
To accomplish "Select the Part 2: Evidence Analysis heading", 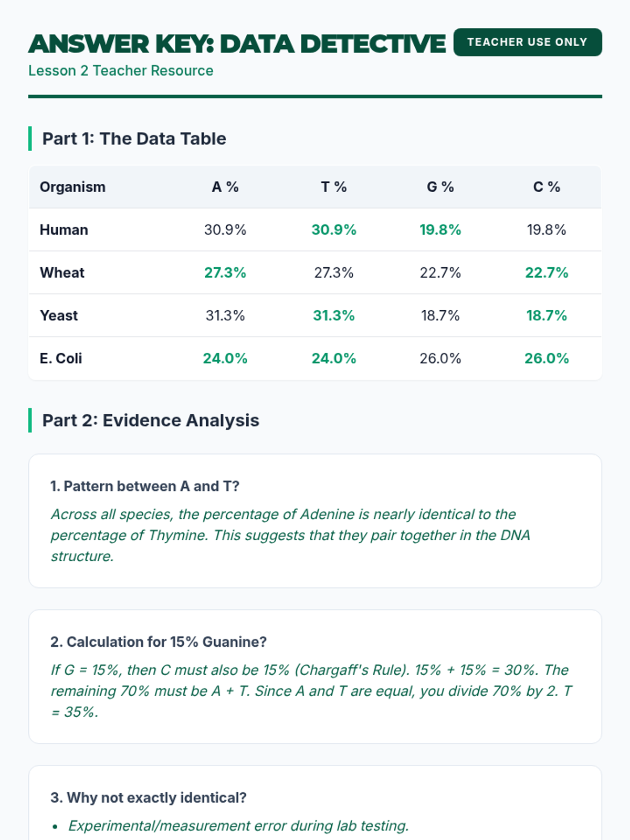I will 151,421.
